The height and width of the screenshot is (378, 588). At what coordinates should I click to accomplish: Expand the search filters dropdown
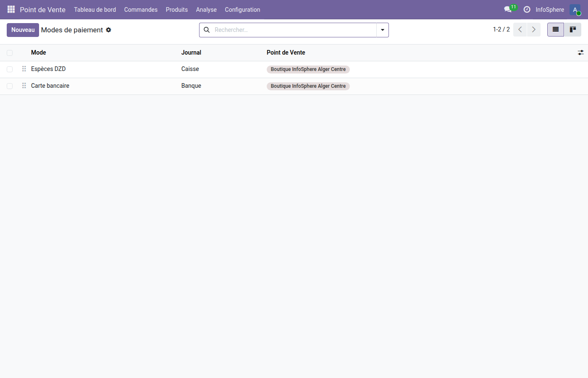click(382, 30)
